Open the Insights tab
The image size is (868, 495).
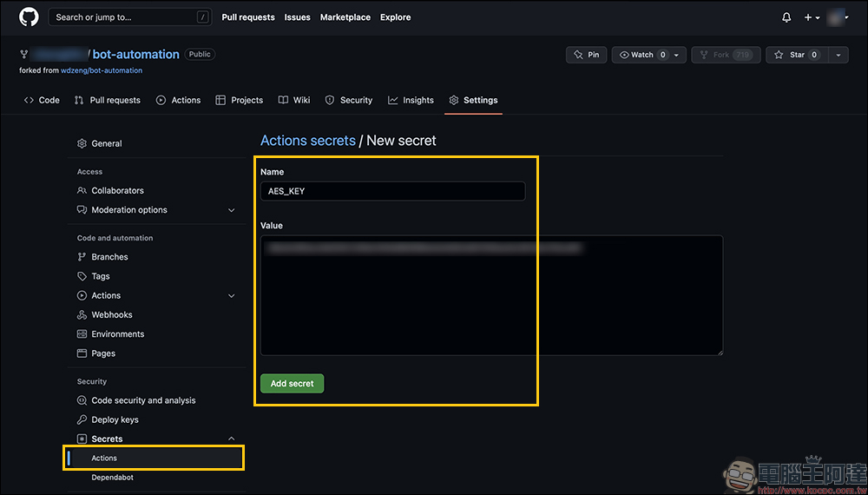pos(411,101)
